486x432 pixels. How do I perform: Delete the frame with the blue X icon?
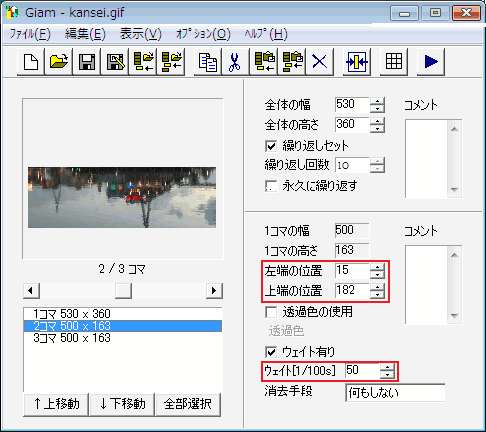[320, 62]
